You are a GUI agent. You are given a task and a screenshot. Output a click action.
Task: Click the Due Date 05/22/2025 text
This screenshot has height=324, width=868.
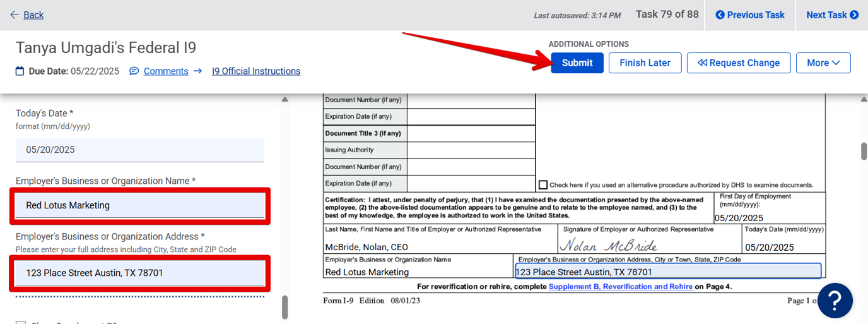[x=74, y=71]
